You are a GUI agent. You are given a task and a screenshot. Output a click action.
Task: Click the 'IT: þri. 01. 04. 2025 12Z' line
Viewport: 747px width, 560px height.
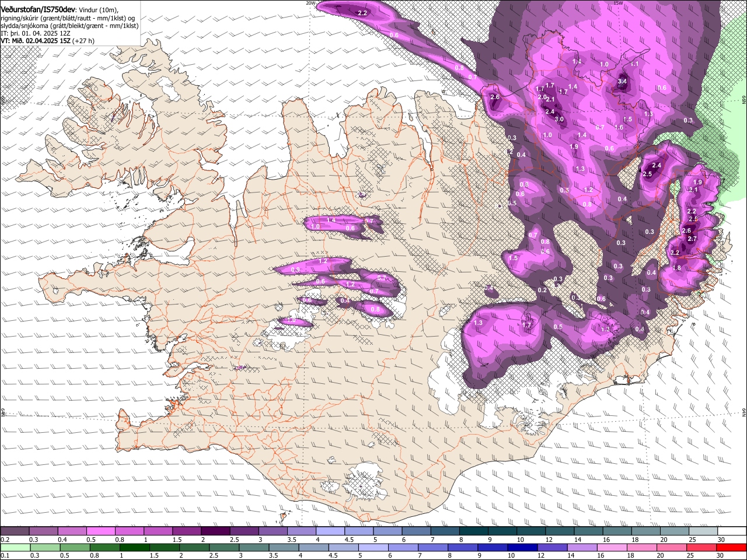[x=34, y=33]
